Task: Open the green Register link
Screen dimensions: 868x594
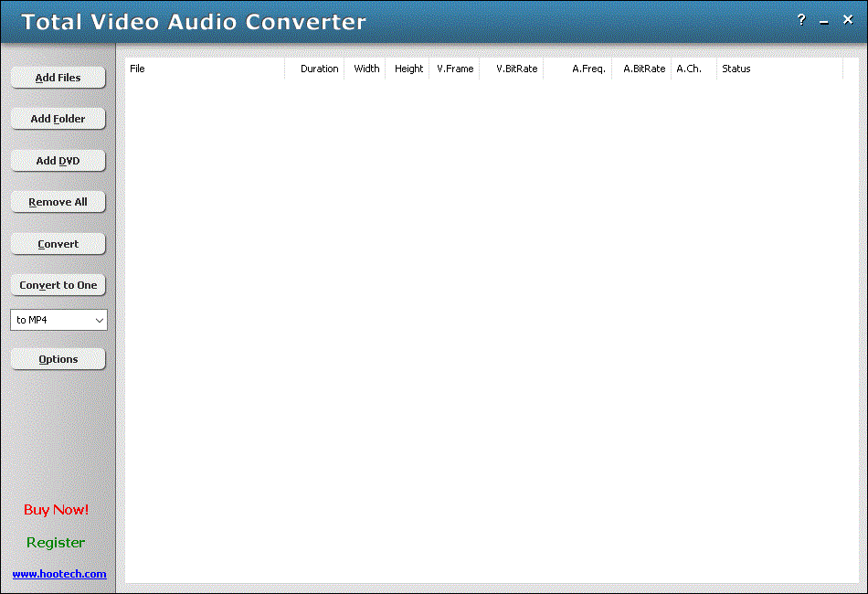Action: 56,543
